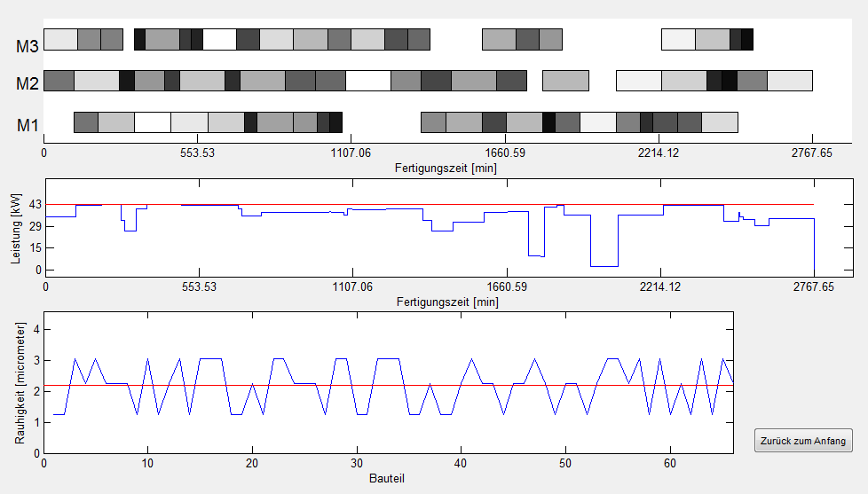The width and height of the screenshot is (868, 494).
Task: Click the 30 tick on the Bauteil axis
Action: click(x=357, y=464)
